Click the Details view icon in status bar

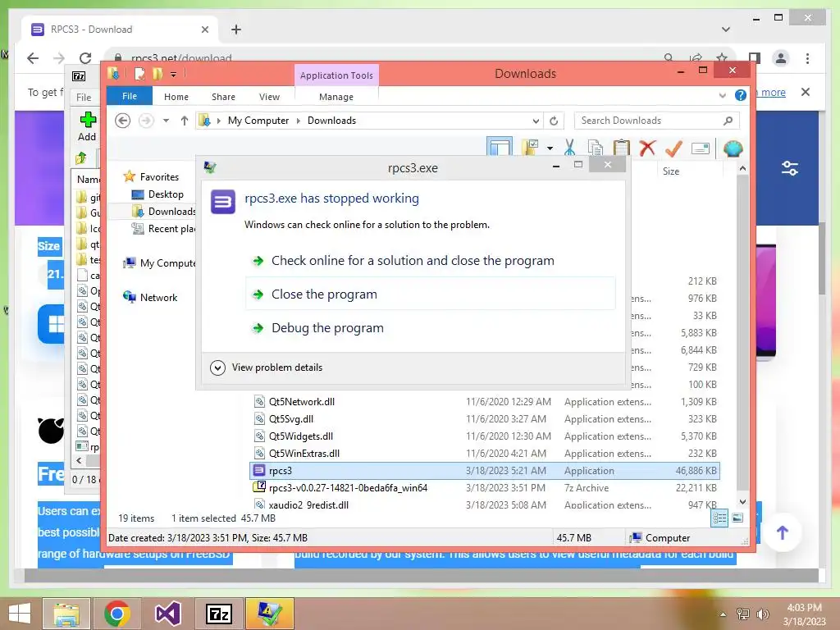pyautogui.click(x=719, y=518)
